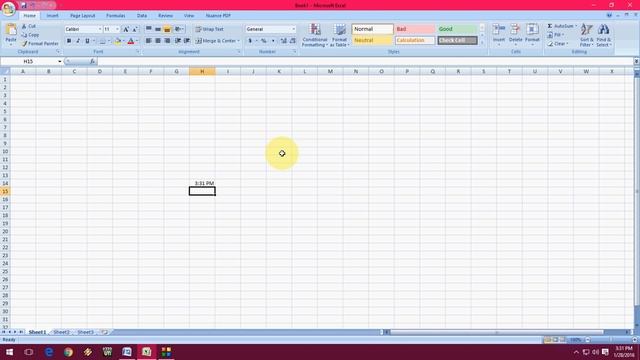640x360 pixels.
Task: Set Bottom Align for cell
Action: [167, 29]
